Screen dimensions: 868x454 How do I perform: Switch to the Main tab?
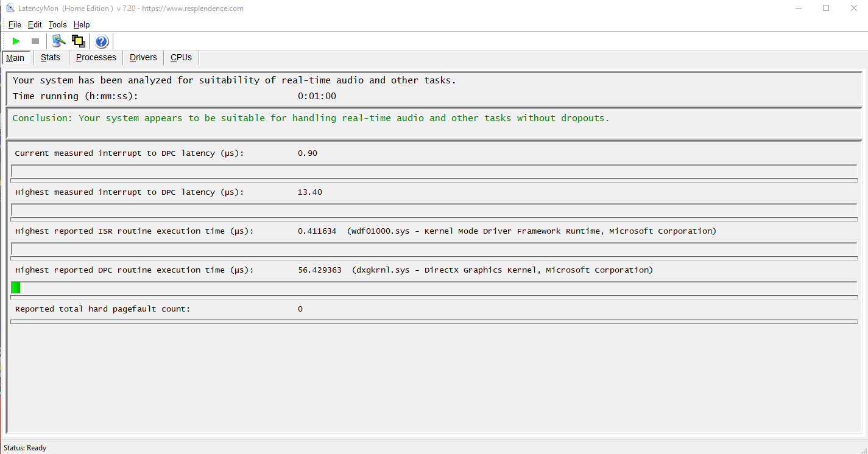click(16, 58)
